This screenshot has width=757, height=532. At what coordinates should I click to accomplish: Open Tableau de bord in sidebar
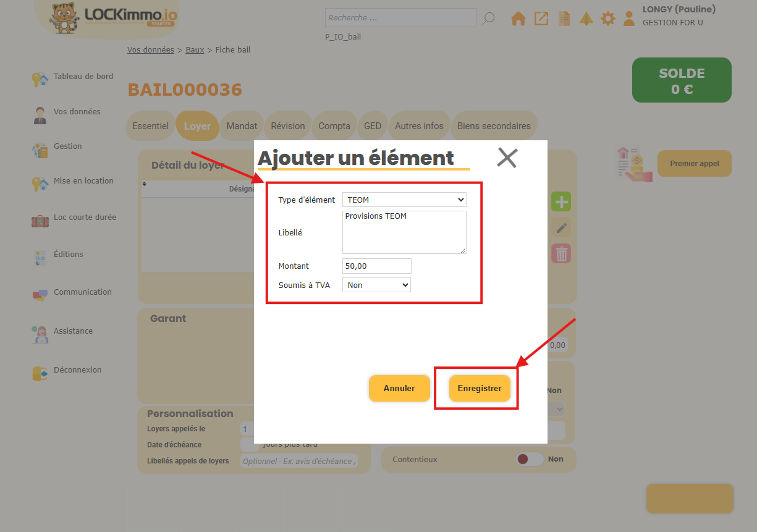83,77
